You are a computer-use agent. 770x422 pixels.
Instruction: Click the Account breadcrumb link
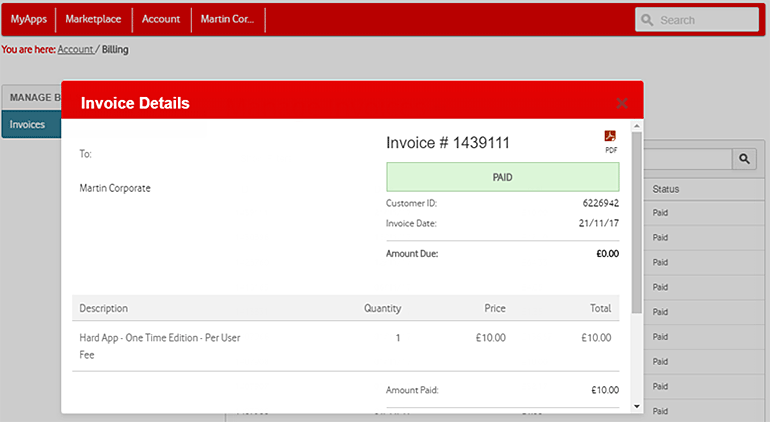[75, 49]
